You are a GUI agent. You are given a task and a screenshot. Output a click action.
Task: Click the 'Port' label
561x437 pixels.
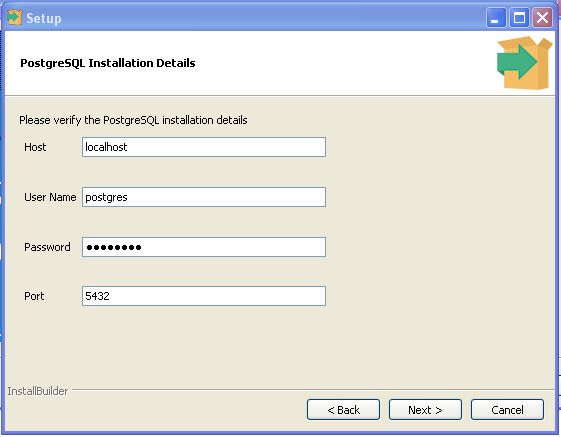pos(34,296)
